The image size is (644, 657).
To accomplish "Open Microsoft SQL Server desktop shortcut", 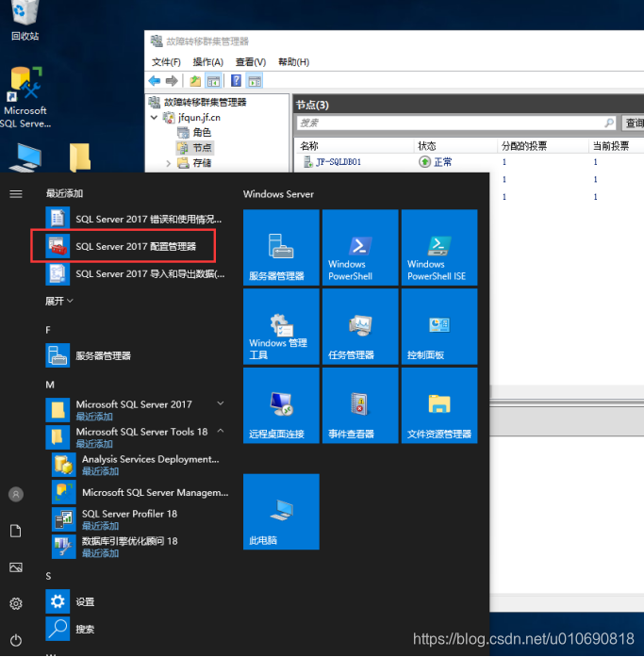I will (25, 97).
